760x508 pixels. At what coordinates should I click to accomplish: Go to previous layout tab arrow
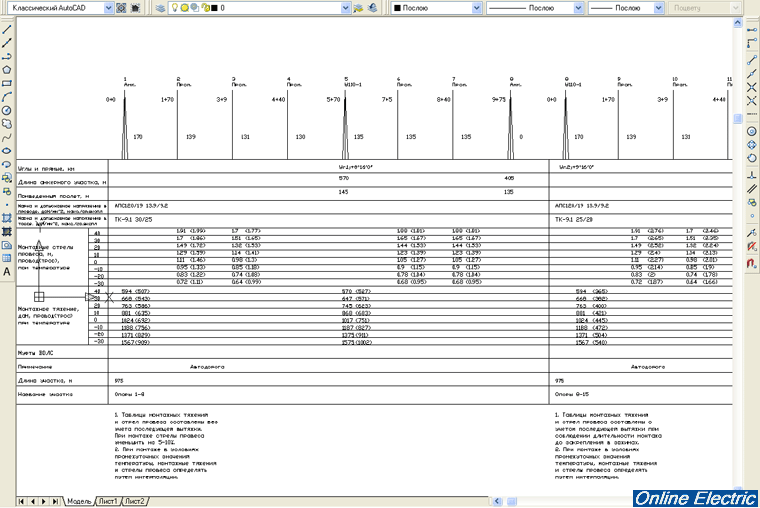click(x=32, y=501)
